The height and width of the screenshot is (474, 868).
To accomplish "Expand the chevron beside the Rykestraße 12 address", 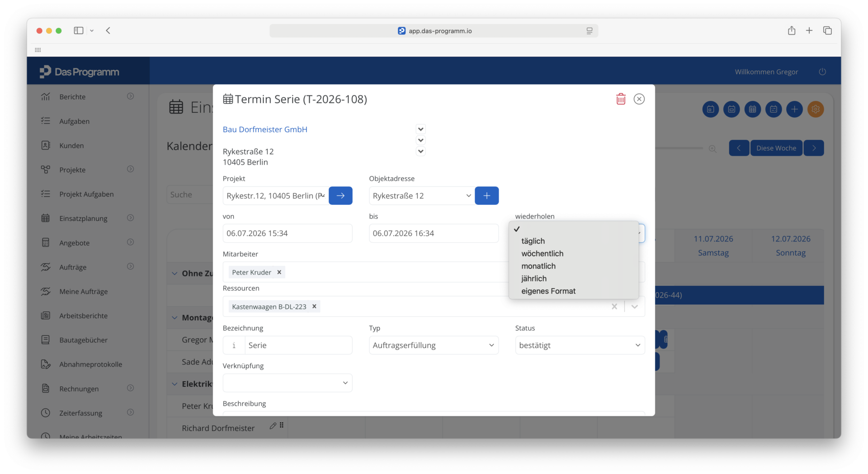I will coord(420,152).
